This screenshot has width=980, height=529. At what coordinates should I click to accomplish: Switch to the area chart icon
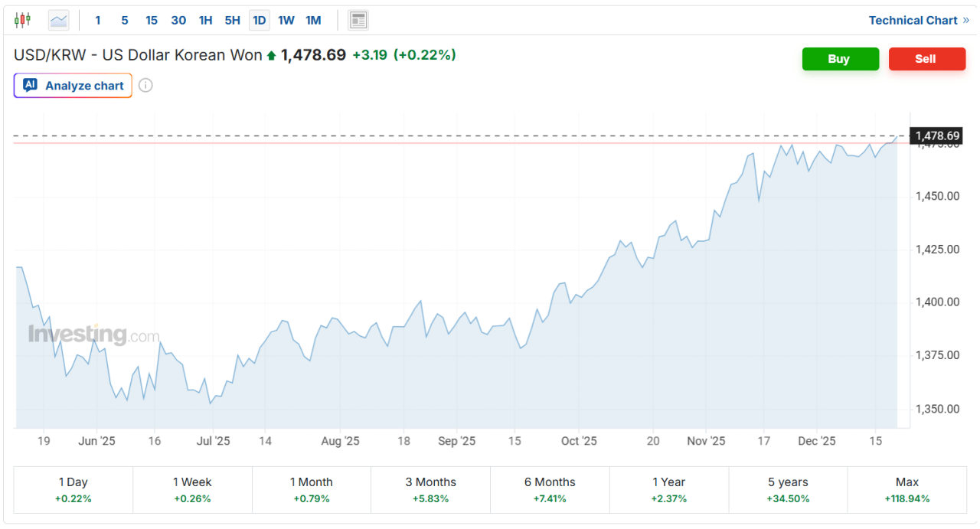(59, 20)
